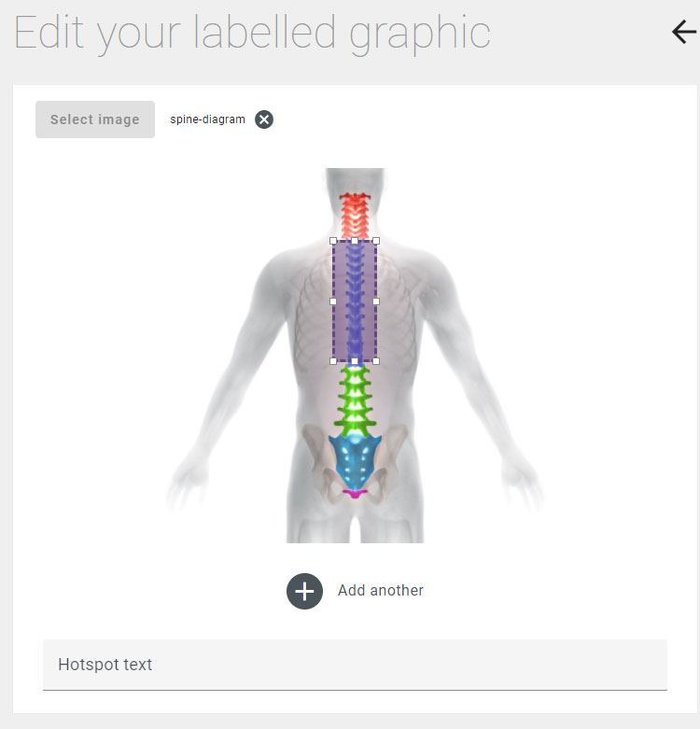Image resolution: width=700 pixels, height=729 pixels.
Task: Click the Select image button
Action: pyautogui.click(x=95, y=119)
